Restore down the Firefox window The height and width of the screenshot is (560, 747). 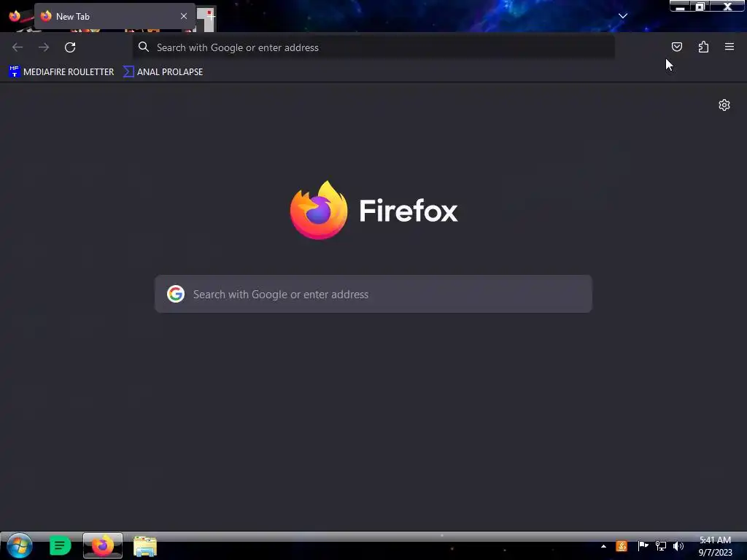click(700, 6)
